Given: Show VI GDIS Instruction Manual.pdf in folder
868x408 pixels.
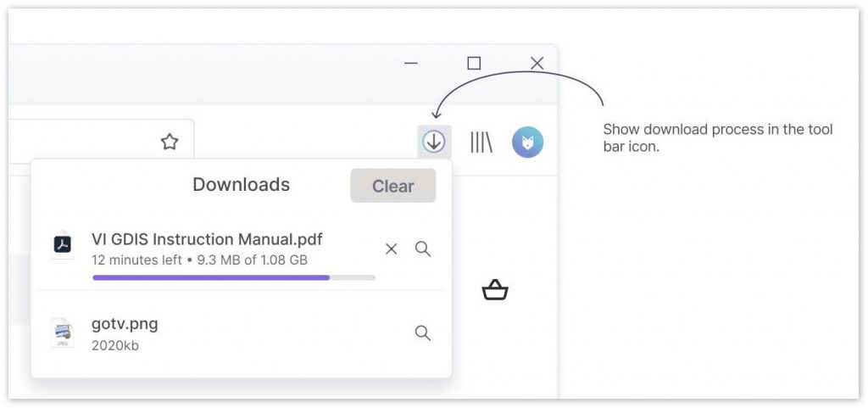Looking at the screenshot, I should click(423, 249).
